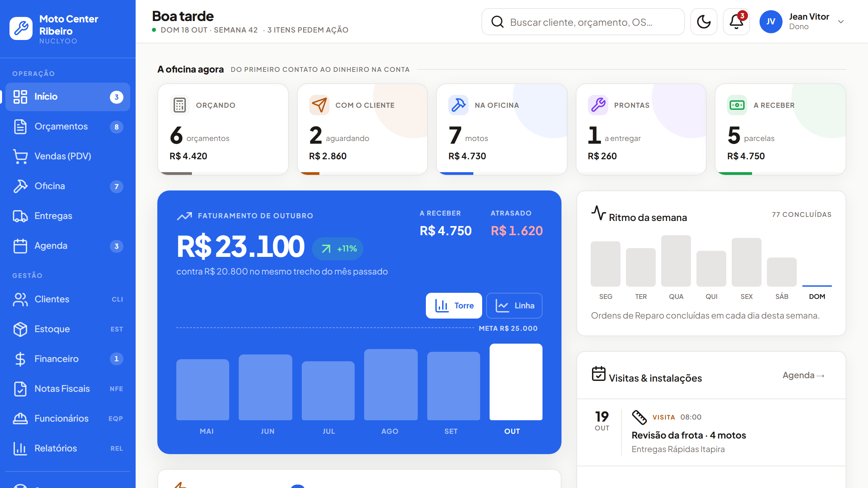Open Início in the sidebar
This screenshot has height=488, width=868.
pyautogui.click(x=68, y=97)
